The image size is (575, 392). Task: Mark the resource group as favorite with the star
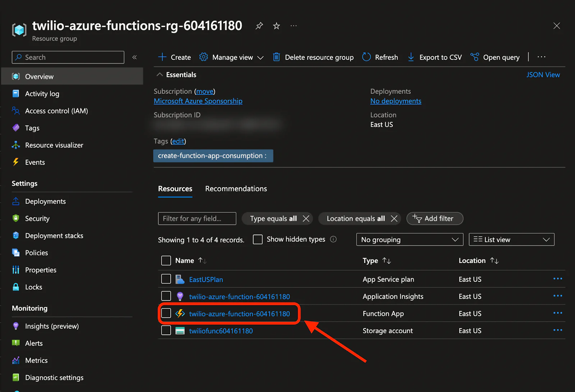276,26
